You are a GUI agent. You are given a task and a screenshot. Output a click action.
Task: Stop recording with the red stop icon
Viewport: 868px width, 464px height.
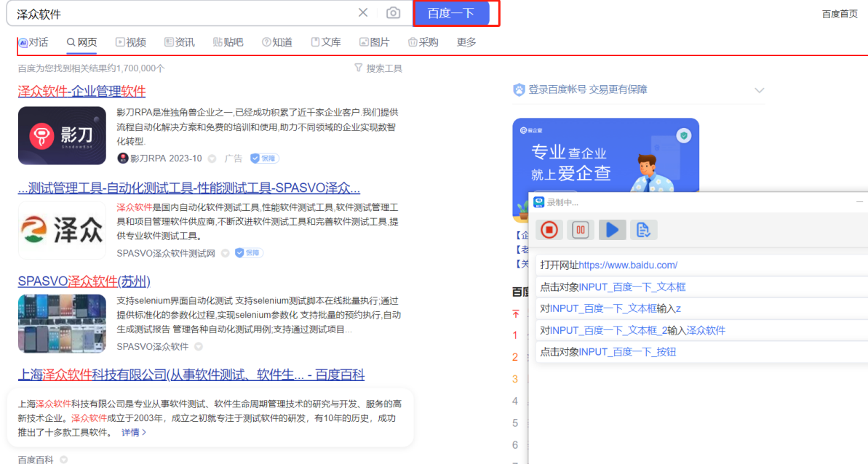(x=549, y=230)
